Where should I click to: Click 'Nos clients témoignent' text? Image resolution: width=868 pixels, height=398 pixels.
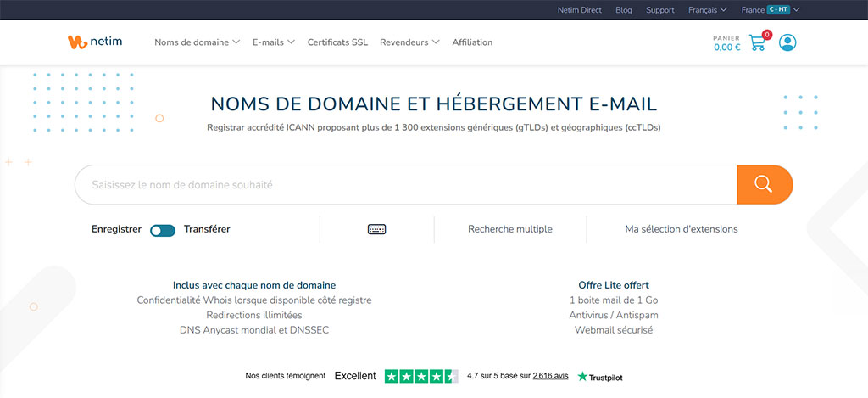point(285,376)
